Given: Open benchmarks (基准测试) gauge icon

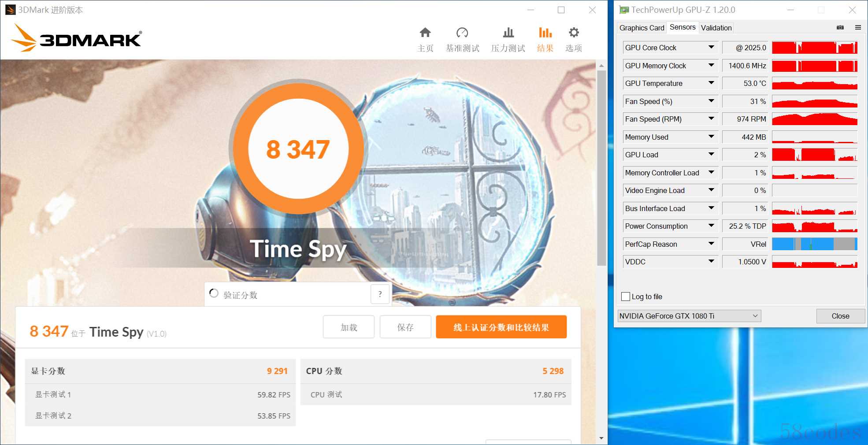Looking at the screenshot, I should point(462,33).
